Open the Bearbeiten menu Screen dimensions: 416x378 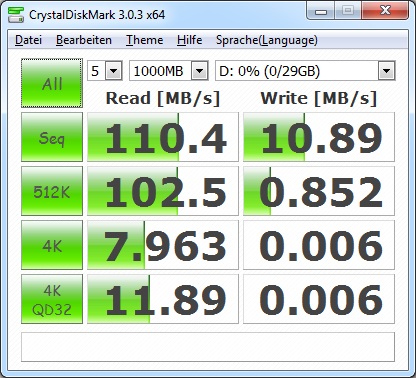click(84, 40)
